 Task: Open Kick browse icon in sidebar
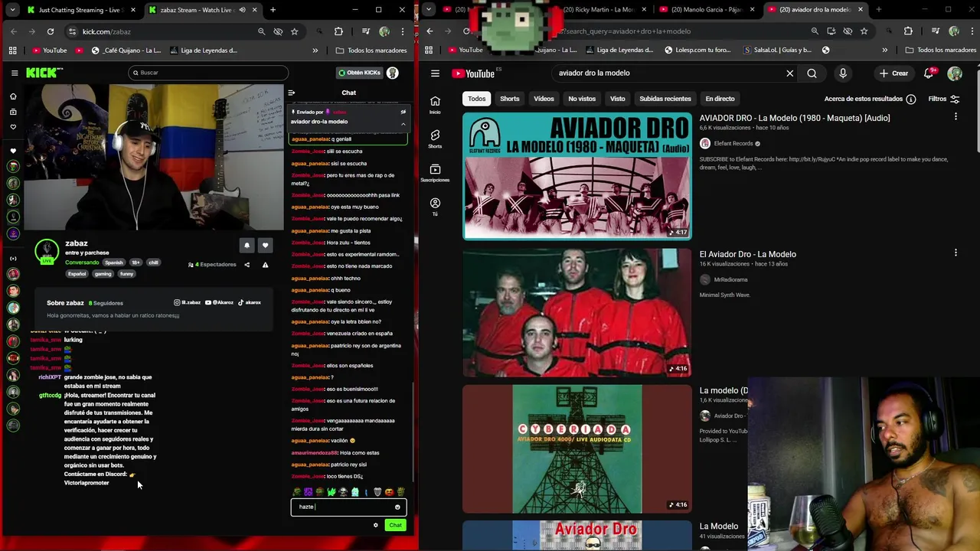pyautogui.click(x=13, y=112)
